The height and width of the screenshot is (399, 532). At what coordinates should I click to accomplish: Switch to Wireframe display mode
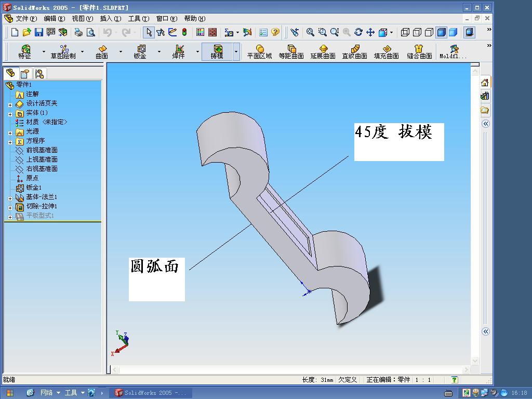point(405,32)
